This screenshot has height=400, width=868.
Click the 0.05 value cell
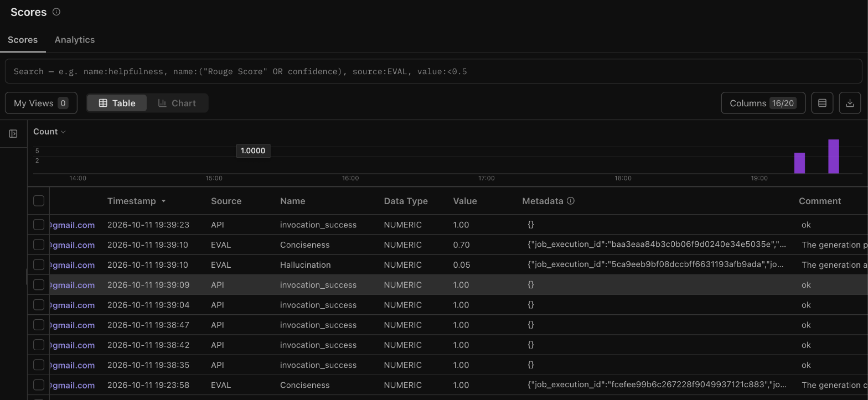(x=461, y=265)
